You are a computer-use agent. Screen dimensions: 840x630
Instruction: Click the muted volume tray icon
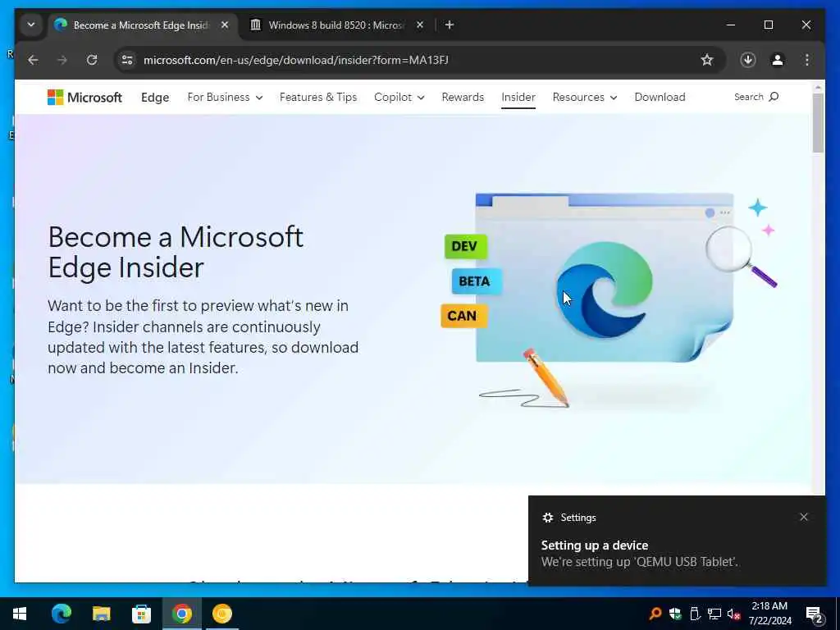pos(733,614)
